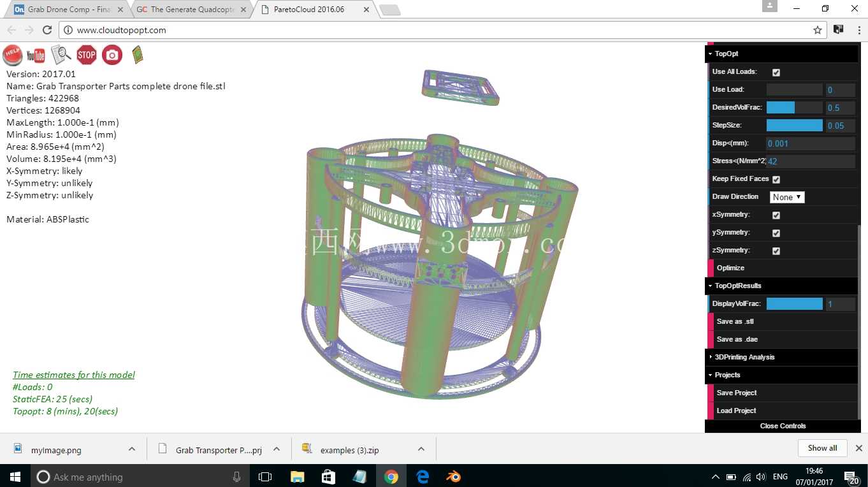Click the Stress< input field showing 42

pyautogui.click(x=810, y=161)
